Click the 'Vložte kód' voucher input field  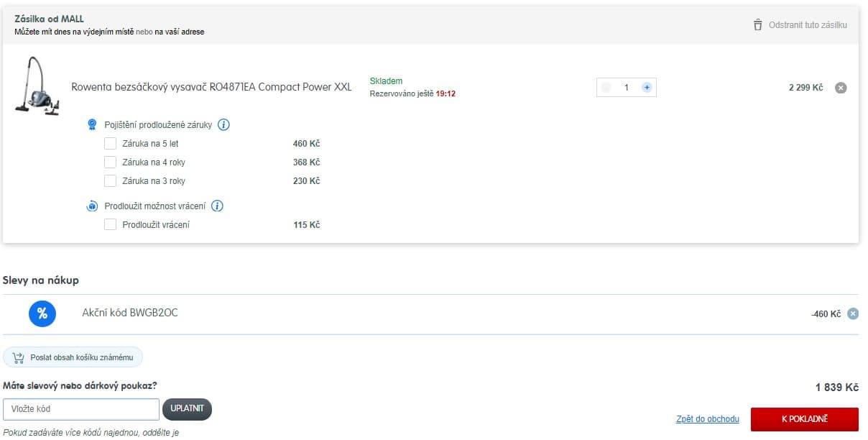(x=81, y=409)
